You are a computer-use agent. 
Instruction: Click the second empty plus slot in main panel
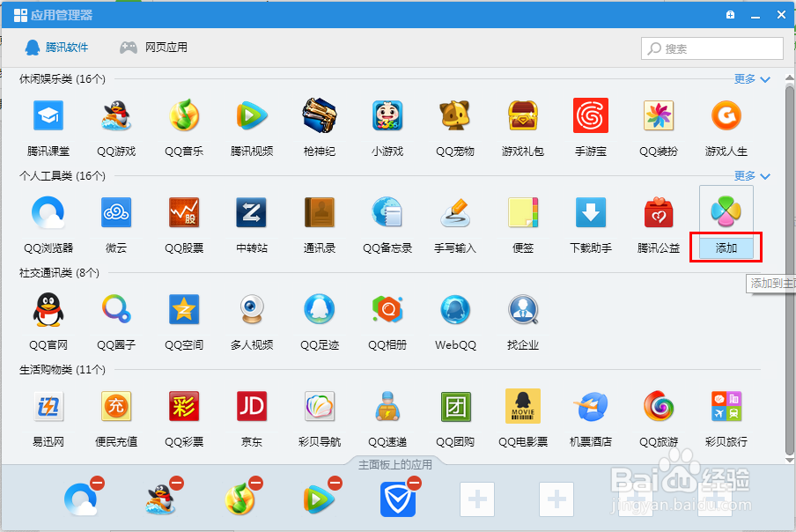click(x=556, y=499)
